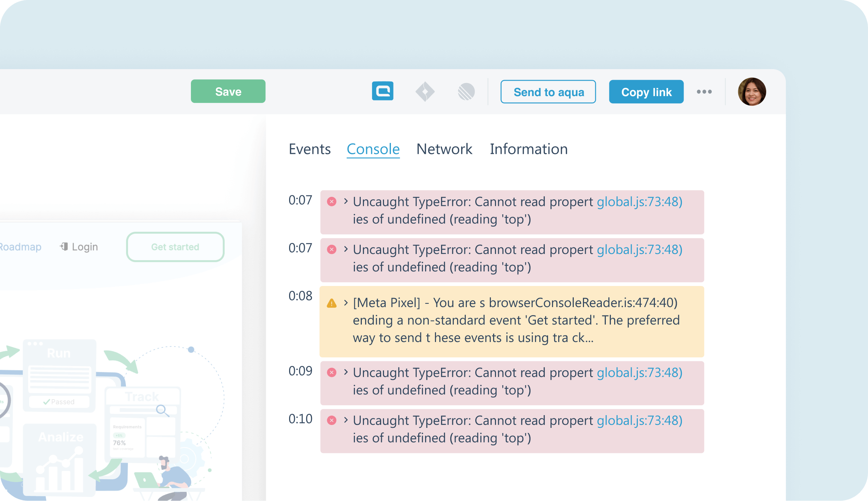Click the Login icon in the recorded page
Viewport: 868px width, 501px height.
click(x=64, y=247)
